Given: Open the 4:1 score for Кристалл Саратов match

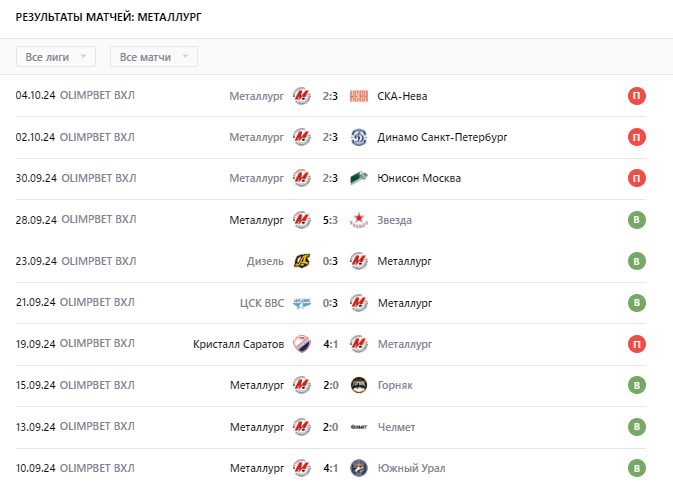Looking at the screenshot, I should pyautogui.click(x=330, y=344).
